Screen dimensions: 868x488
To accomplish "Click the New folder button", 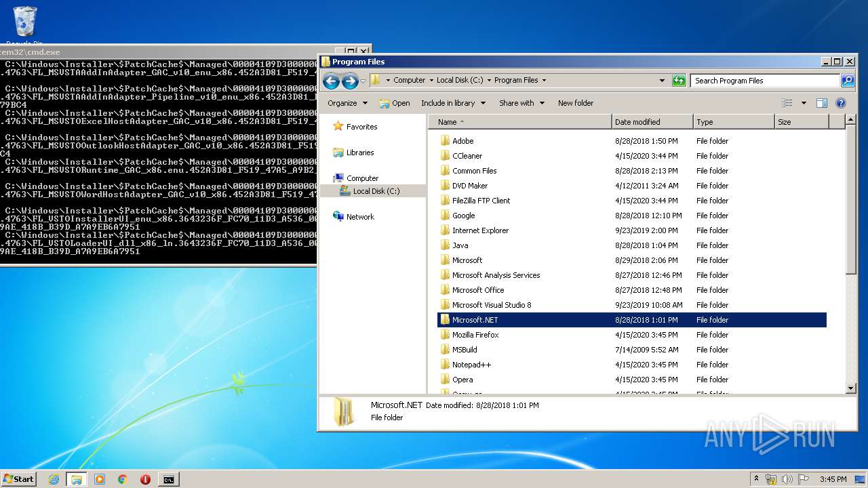I will coord(576,103).
